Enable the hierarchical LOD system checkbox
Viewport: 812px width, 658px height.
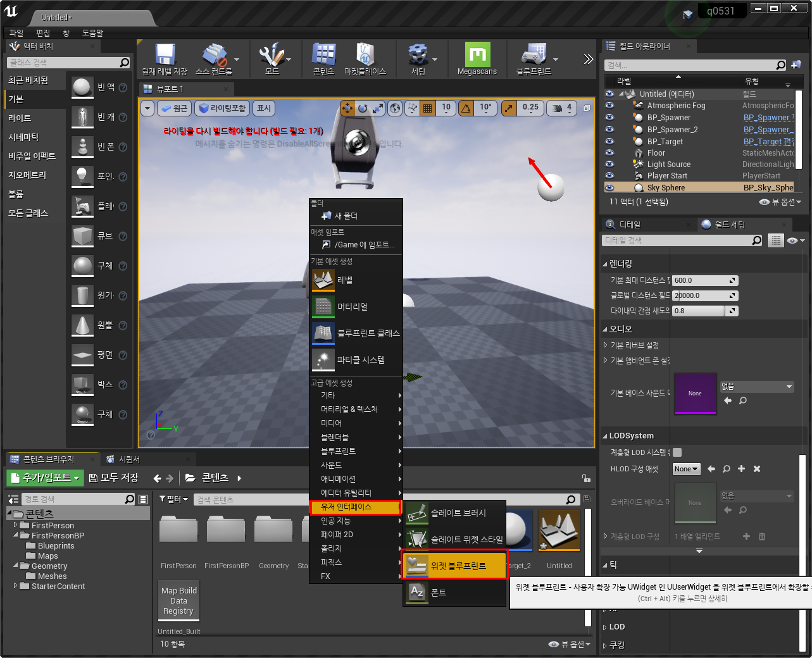click(677, 452)
